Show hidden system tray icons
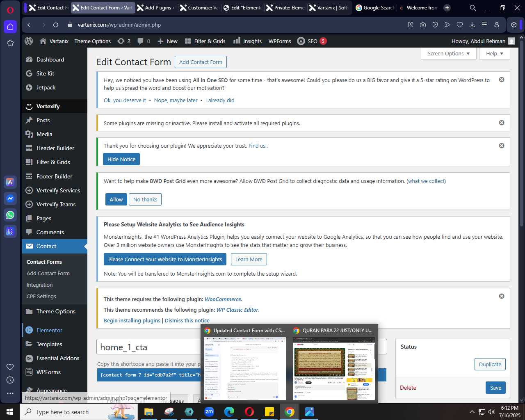 (x=472, y=412)
